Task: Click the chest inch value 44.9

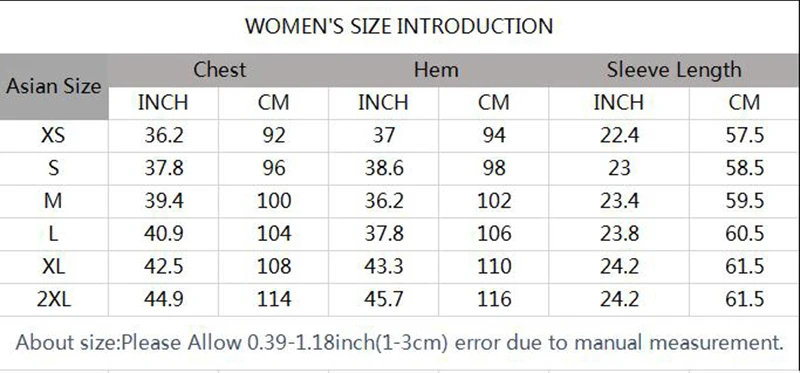Action: (164, 299)
